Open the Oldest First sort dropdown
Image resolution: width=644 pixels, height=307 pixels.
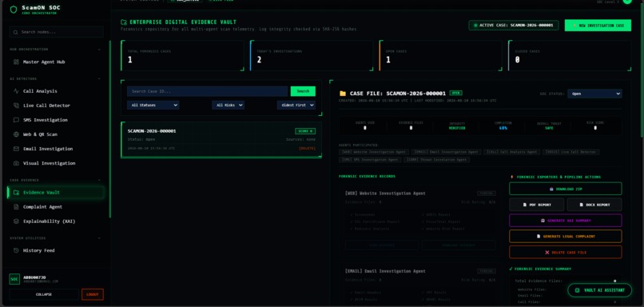pyautogui.click(x=296, y=106)
